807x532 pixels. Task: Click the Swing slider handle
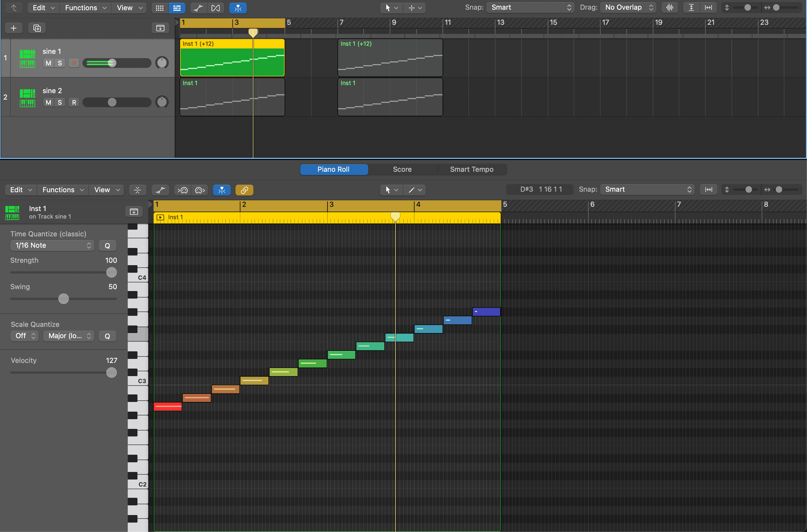coord(64,299)
